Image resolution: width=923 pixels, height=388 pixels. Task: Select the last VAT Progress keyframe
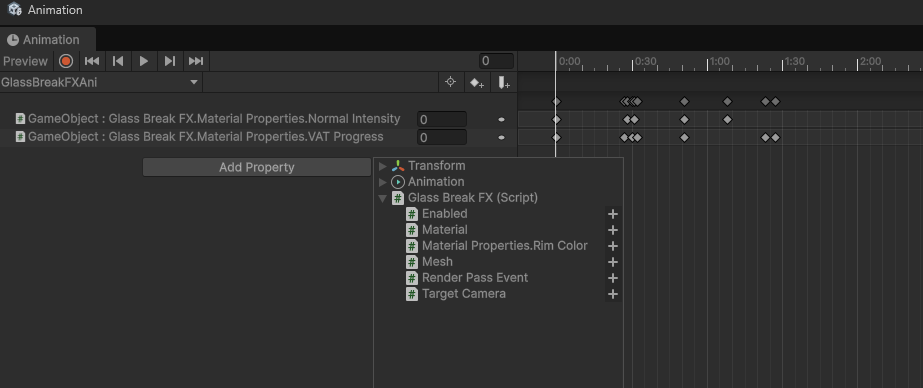coord(776,138)
